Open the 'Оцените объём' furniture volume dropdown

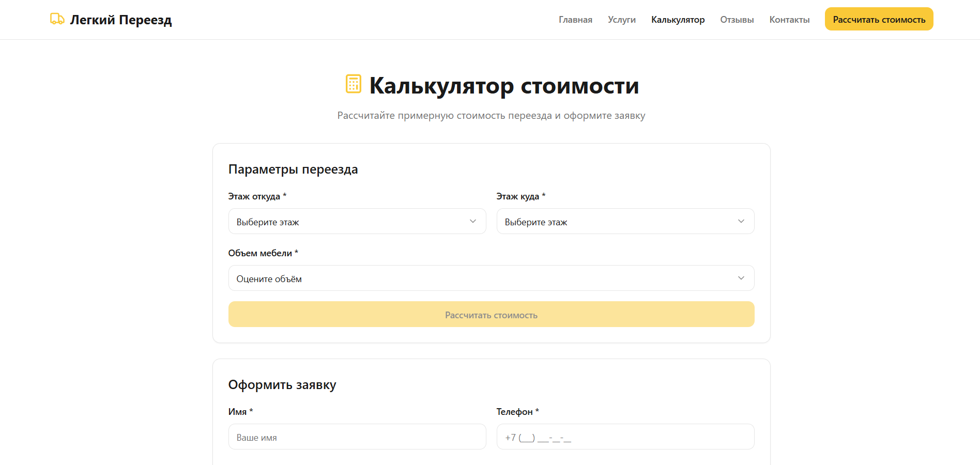[491, 278]
